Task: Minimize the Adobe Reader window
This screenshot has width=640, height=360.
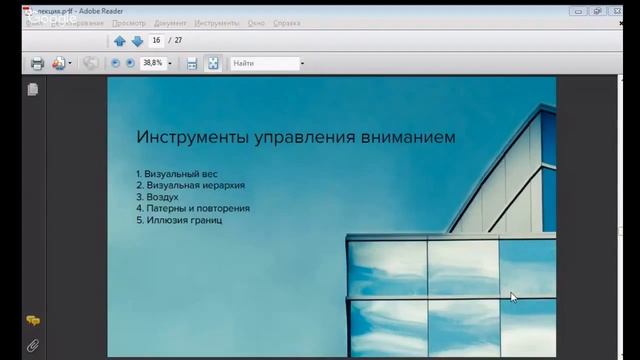Action: tap(578, 11)
